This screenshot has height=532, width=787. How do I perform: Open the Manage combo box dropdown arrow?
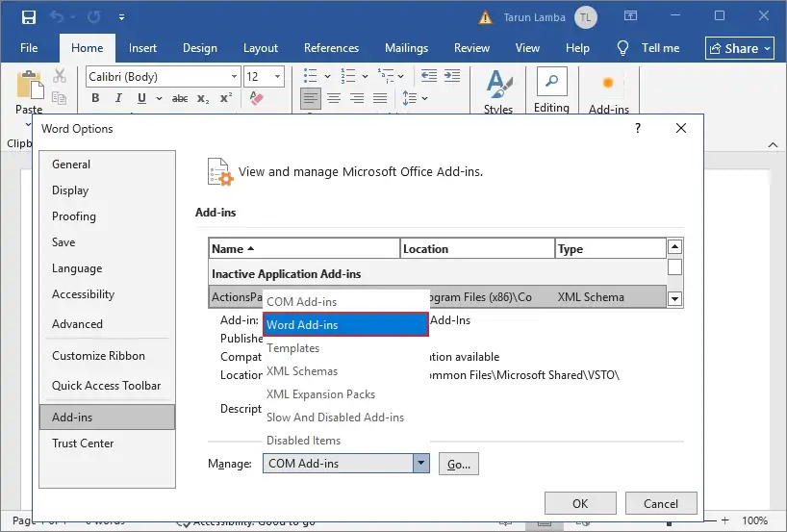click(x=421, y=464)
